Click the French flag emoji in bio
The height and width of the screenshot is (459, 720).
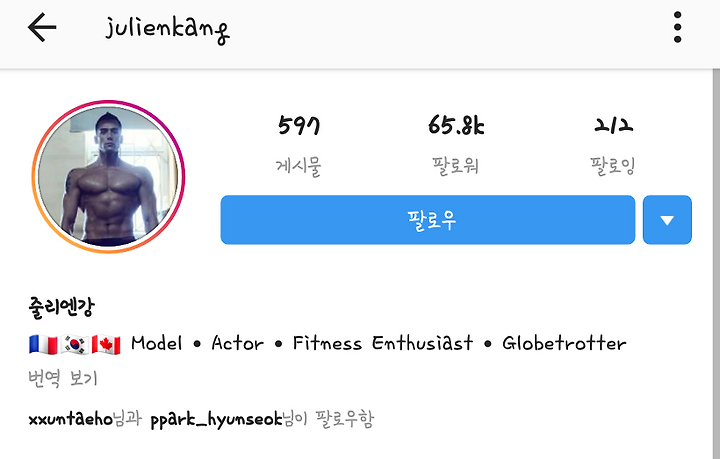(43, 345)
